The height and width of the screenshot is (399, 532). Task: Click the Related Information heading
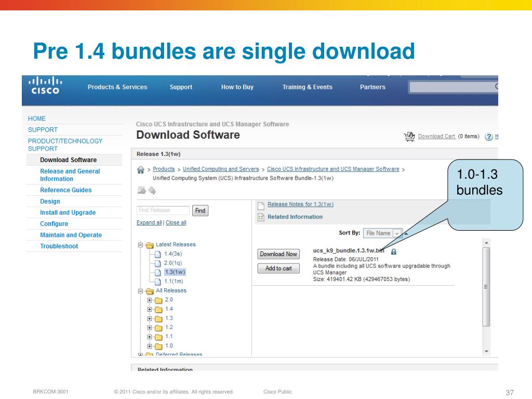pyautogui.click(x=295, y=217)
